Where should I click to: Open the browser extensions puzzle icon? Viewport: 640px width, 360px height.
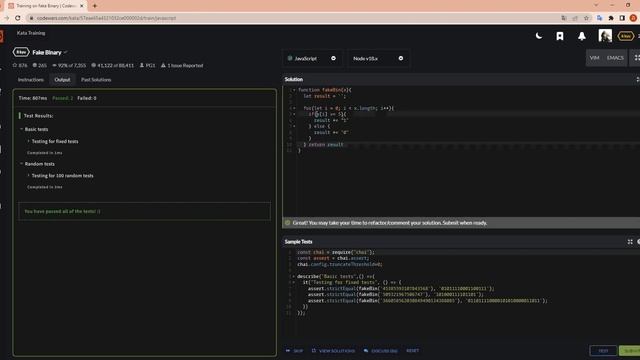click(611, 18)
